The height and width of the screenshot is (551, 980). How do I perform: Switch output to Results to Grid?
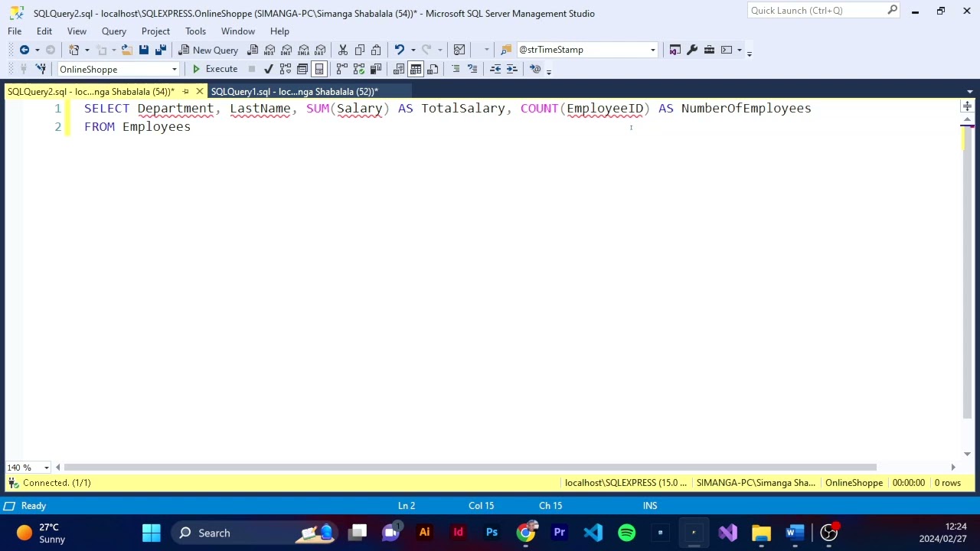[416, 69]
